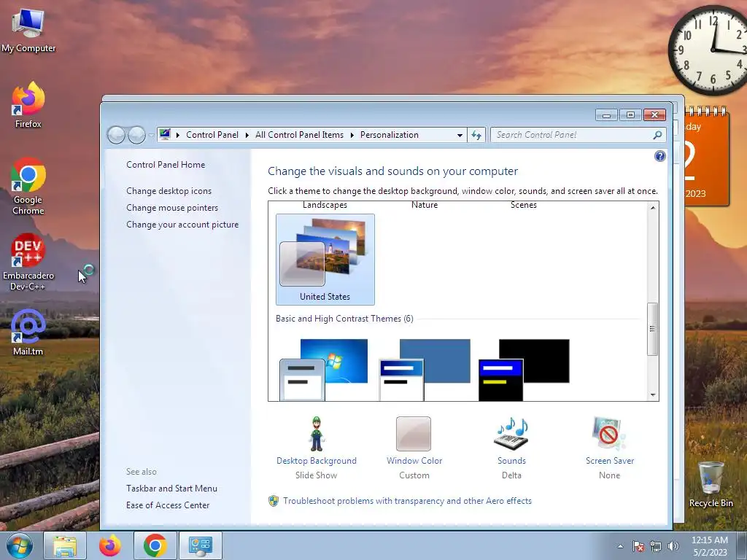Click the volume speaker tray icon

tap(673, 546)
